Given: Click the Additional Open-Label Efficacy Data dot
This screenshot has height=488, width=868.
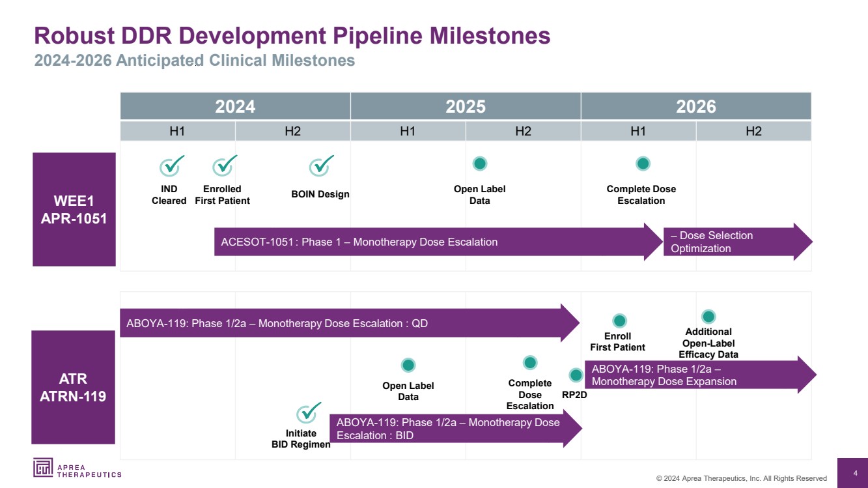Looking at the screenshot, I should point(708,317).
